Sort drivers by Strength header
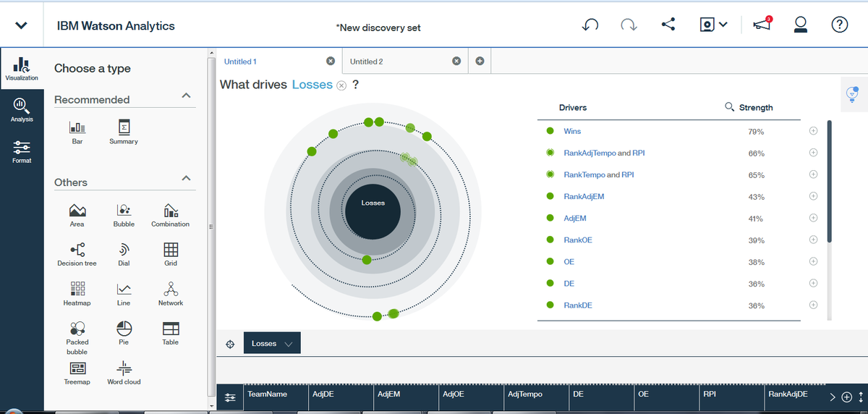 [x=756, y=107]
